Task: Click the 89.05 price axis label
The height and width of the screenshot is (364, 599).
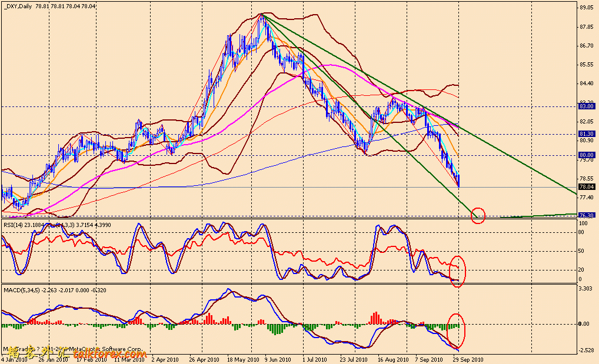Action: [585, 7]
